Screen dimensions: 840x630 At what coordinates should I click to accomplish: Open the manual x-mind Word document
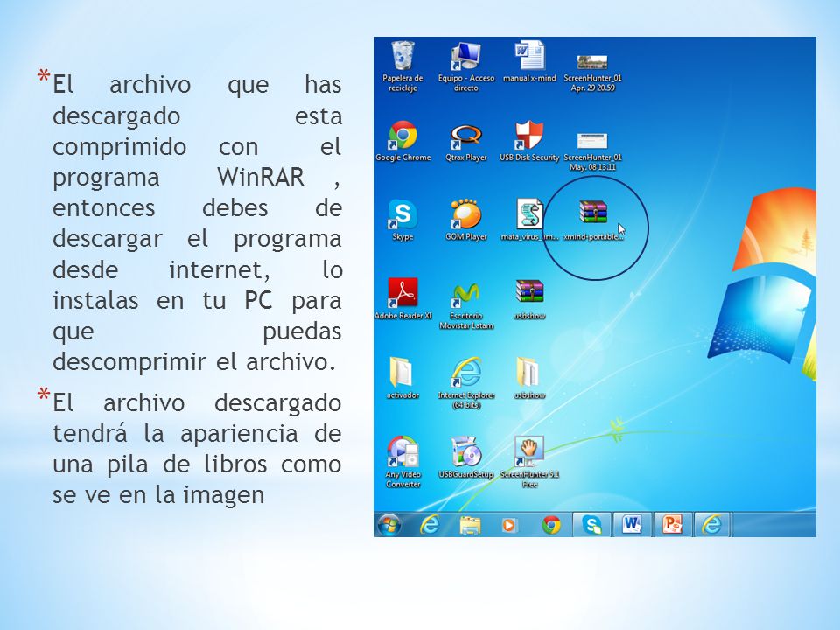[529, 61]
